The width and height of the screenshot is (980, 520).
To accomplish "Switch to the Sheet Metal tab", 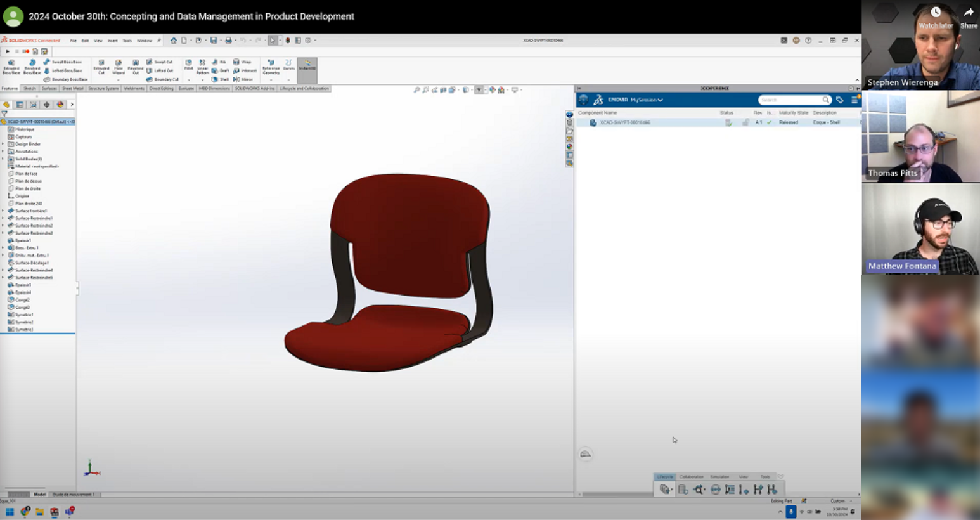I will [x=72, y=89].
